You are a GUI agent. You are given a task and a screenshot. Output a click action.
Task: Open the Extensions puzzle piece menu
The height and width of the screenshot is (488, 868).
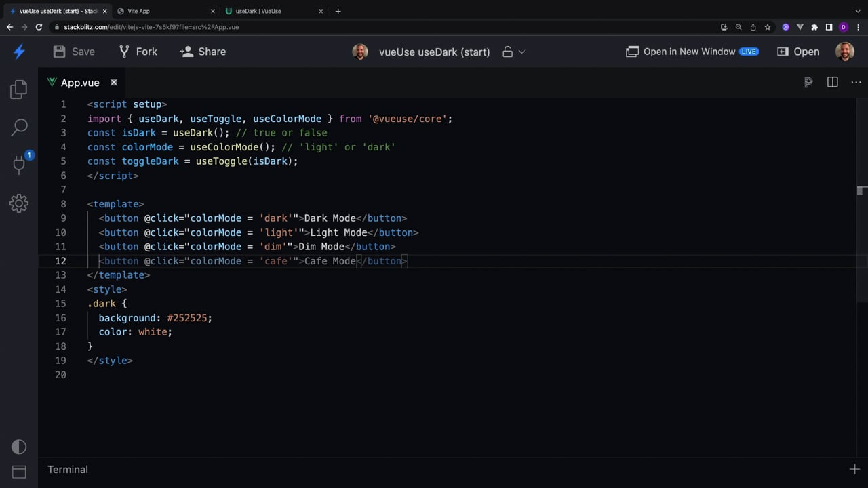coord(814,27)
